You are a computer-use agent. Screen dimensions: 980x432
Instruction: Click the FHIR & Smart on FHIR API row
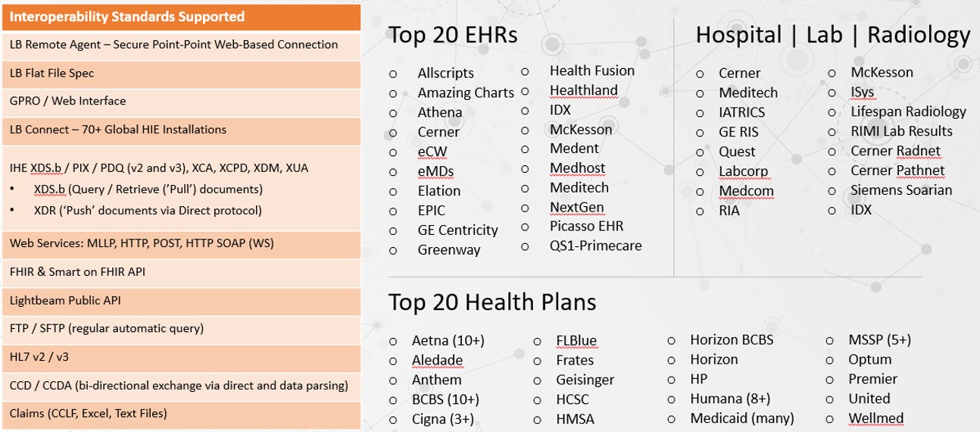tap(181, 271)
